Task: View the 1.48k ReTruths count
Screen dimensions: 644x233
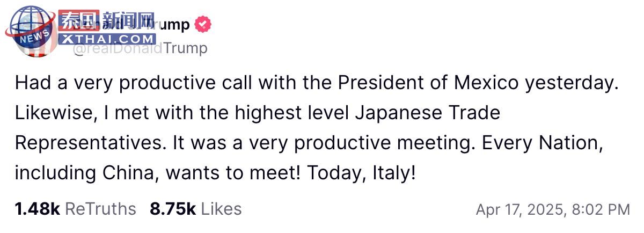Action: (x=76, y=209)
